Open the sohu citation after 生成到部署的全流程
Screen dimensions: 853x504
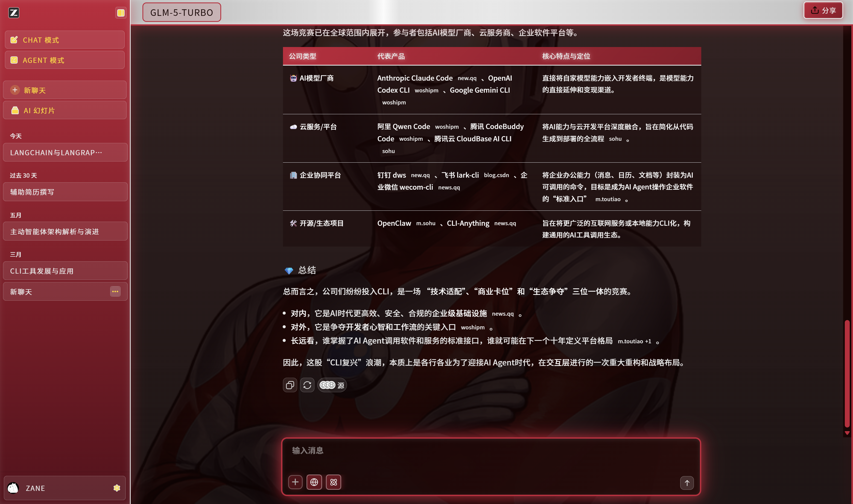click(x=615, y=139)
